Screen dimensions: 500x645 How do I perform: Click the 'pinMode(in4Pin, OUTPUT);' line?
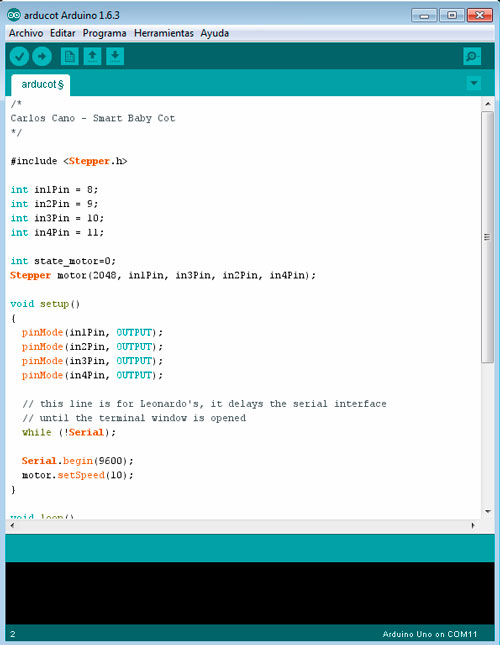click(x=93, y=375)
